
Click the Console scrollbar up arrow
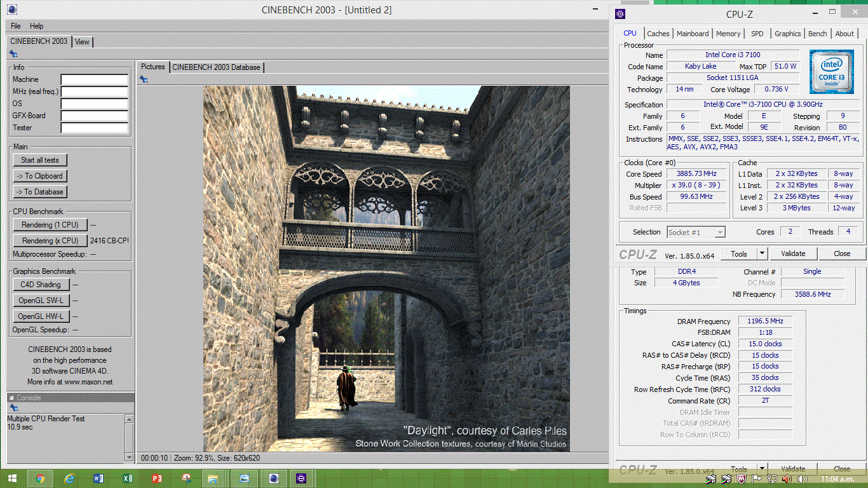pos(130,419)
